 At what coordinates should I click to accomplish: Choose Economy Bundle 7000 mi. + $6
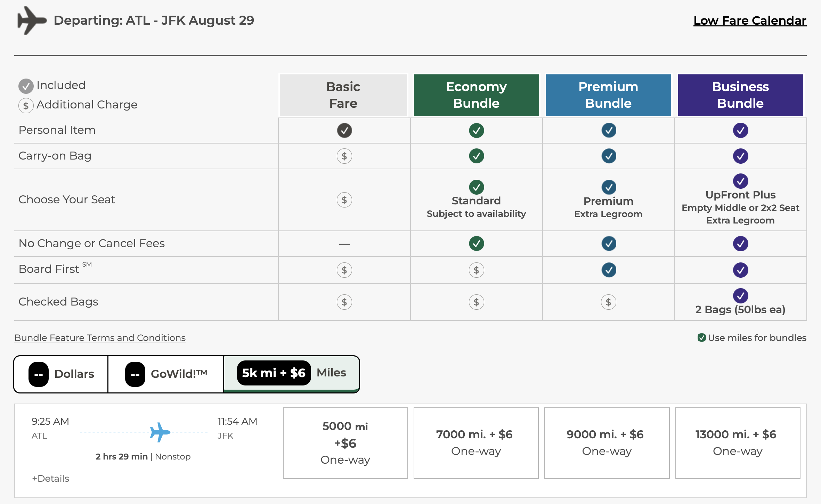[476, 443]
